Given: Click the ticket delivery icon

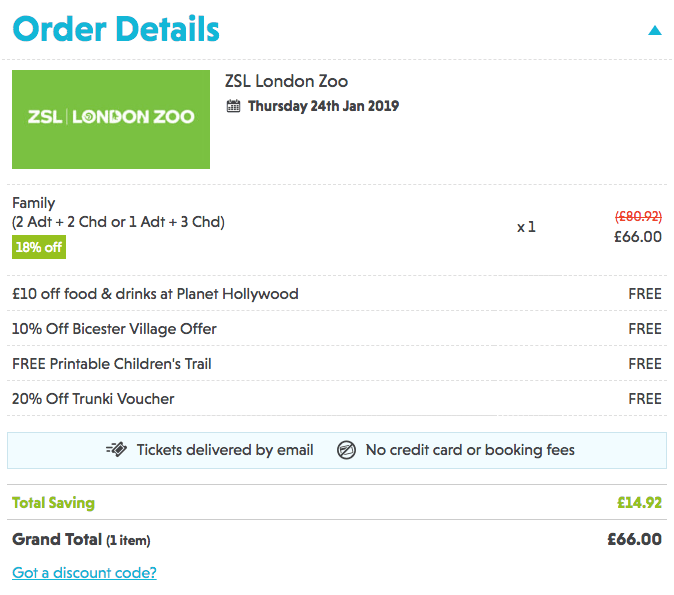Looking at the screenshot, I should pyautogui.click(x=116, y=449).
